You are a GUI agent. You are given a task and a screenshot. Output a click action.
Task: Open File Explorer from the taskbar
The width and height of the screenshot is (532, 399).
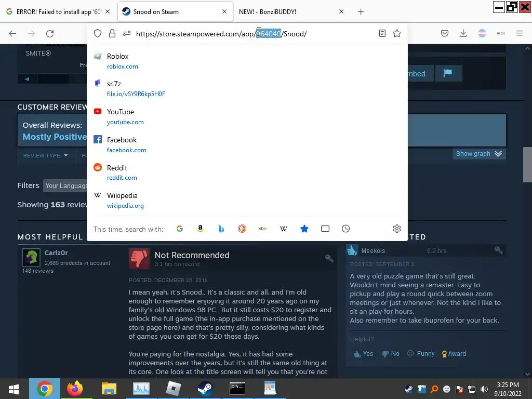click(109, 389)
